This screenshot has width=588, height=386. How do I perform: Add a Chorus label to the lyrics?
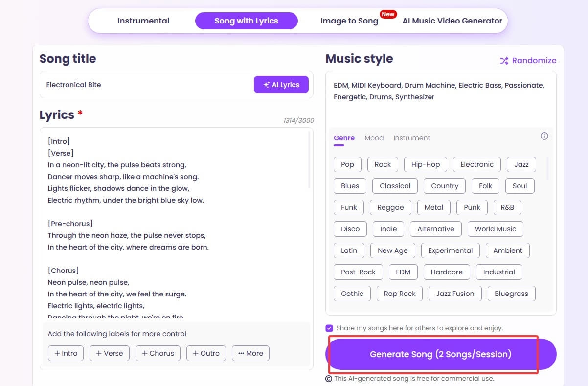[158, 353]
